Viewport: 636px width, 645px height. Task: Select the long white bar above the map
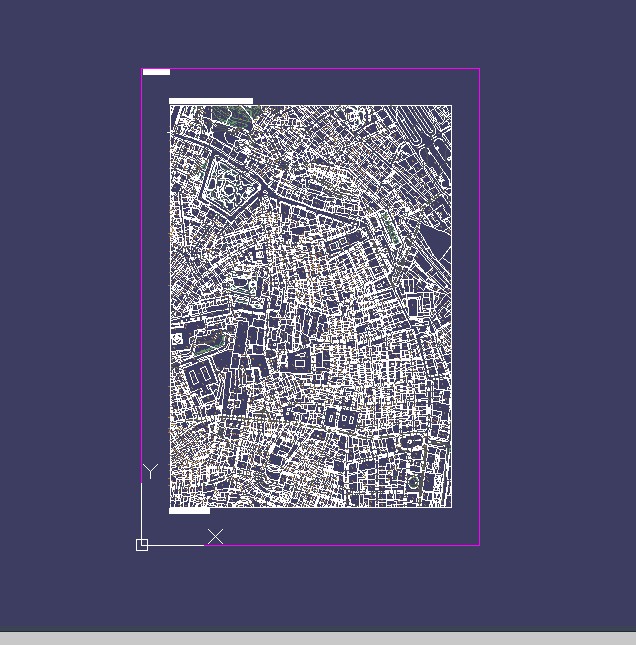click(x=210, y=101)
